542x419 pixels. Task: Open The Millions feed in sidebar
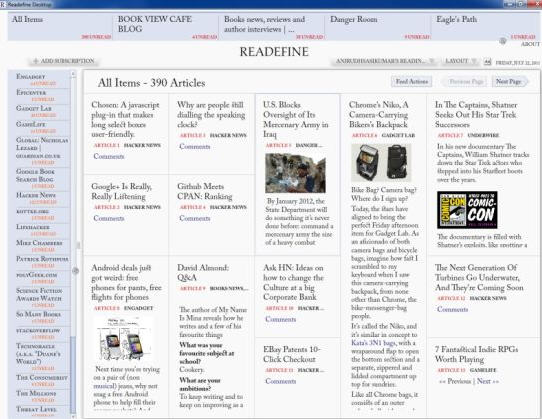tap(43, 397)
